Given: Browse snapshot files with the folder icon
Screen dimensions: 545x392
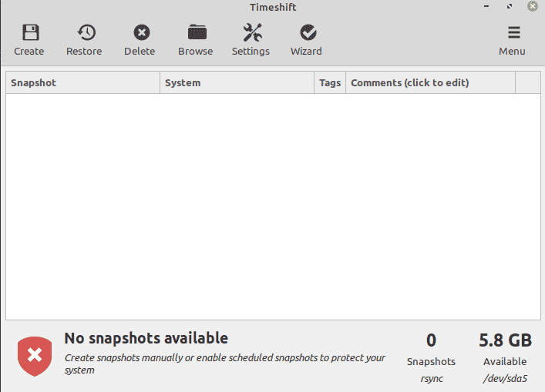Looking at the screenshot, I should [x=197, y=32].
